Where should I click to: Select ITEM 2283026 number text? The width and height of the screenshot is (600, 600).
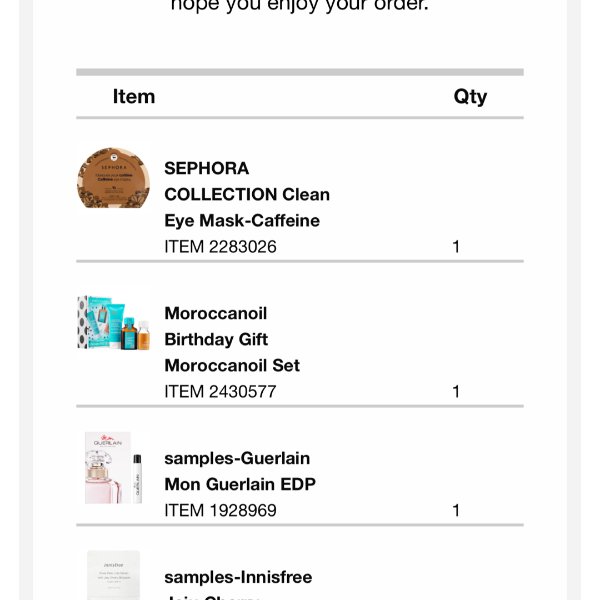tap(220, 247)
